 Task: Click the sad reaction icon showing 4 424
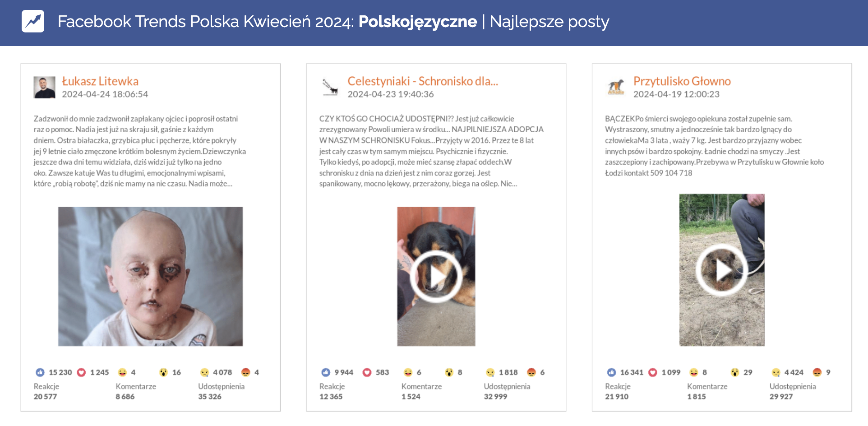tap(776, 372)
